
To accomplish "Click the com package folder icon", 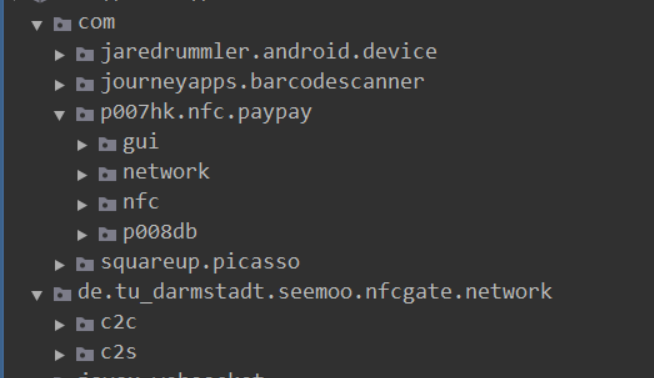I will click(63, 24).
